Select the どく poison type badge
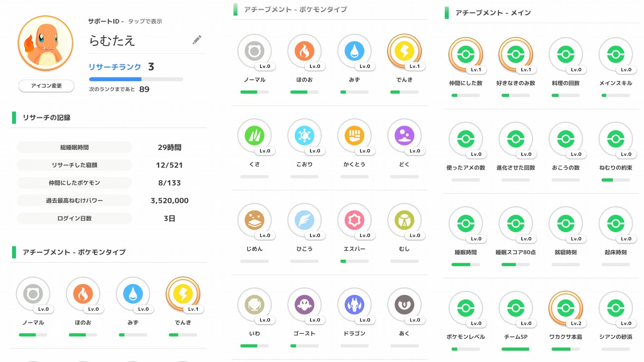644x362 pixels. [405, 136]
